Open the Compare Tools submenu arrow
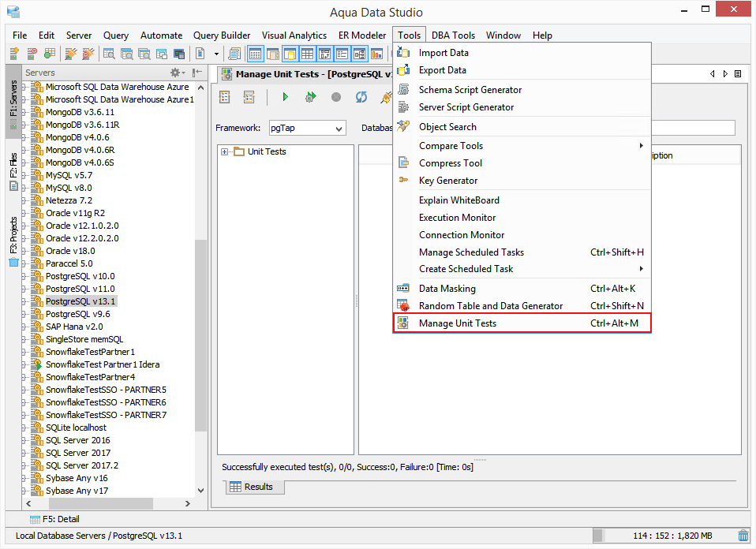The width and height of the screenshot is (756, 549). pyautogui.click(x=642, y=146)
